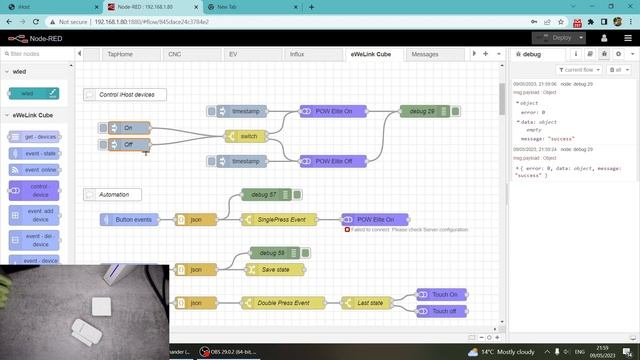
Task: Collapse the palette with the left arrow toggle
Action: click(x=80, y=53)
